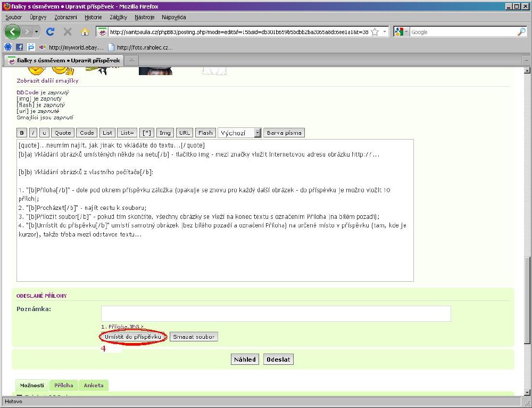Open the myworld.ebay bookmark
This screenshot has height=408, width=532.
point(72,47)
